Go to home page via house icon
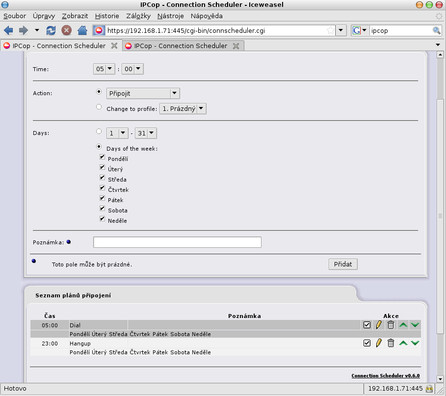 [x=82, y=31]
